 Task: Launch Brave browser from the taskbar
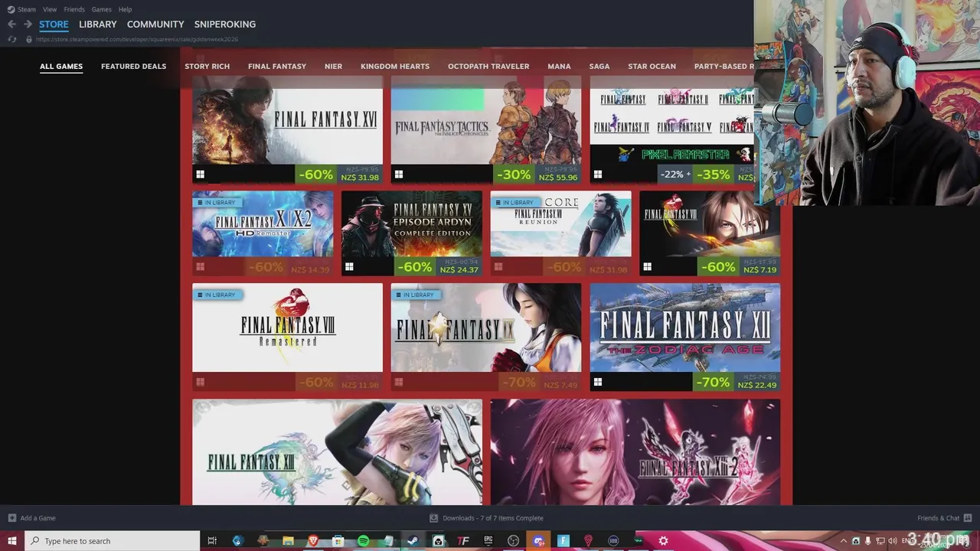(x=313, y=541)
